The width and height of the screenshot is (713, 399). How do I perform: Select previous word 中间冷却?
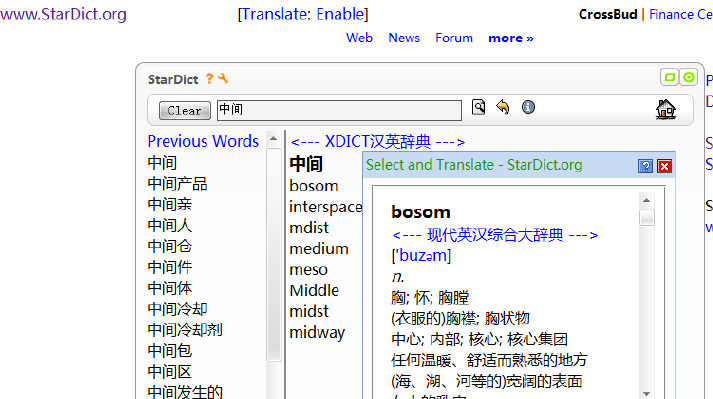click(177, 309)
